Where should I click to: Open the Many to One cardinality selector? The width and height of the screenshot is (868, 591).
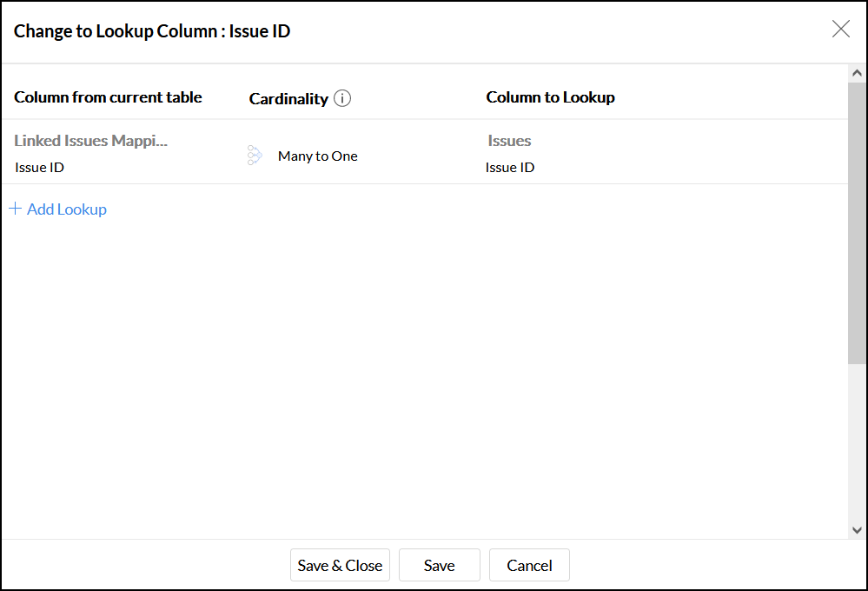pyautogui.click(x=317, y=156)
